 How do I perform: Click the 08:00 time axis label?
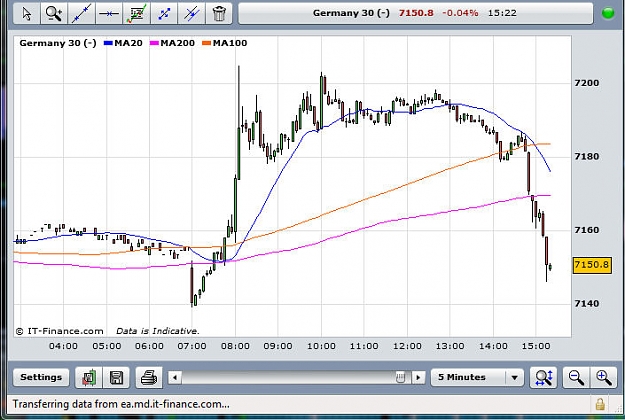pos(235,346)
